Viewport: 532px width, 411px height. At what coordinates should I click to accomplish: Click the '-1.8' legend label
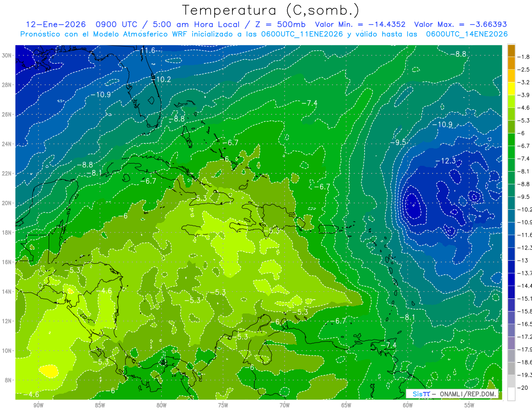(524, 57)
